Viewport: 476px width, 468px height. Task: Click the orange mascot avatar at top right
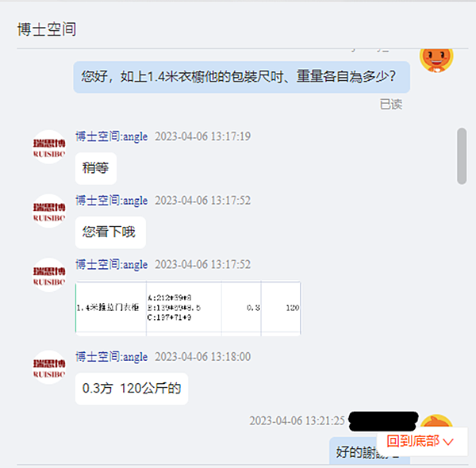pos(436,59)
